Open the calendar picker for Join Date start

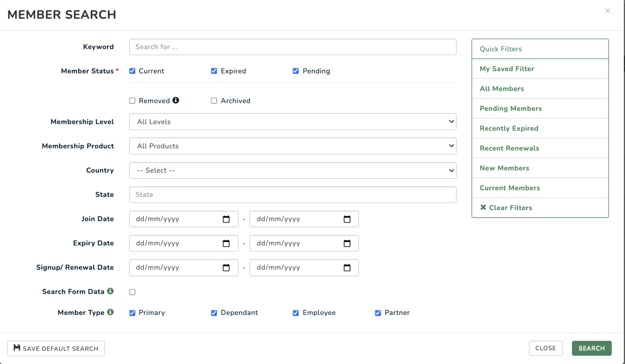point(227,219)
